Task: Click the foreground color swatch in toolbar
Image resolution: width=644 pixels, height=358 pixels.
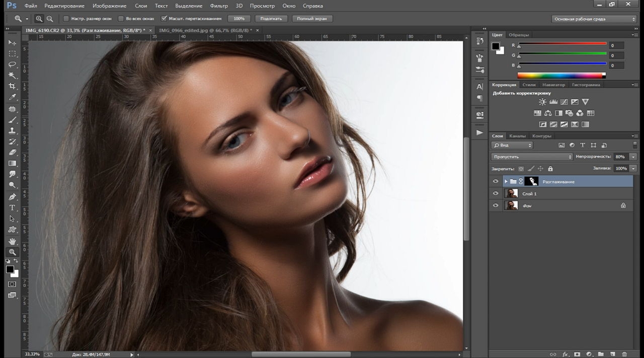Action: [10, 269]
